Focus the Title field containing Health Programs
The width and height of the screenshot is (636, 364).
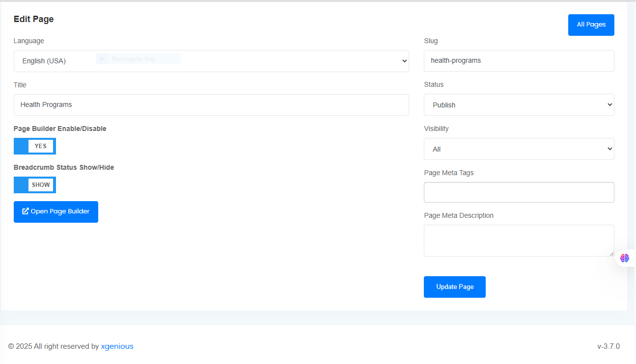211,105
